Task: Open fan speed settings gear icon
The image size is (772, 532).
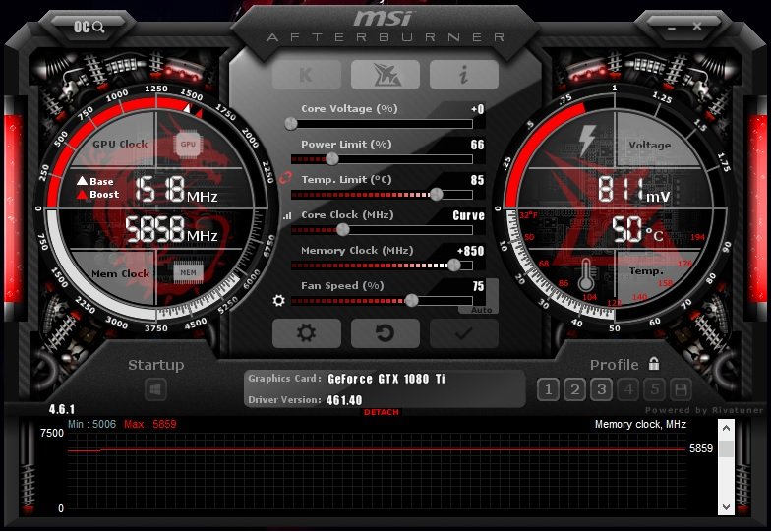Action: pos(278,300)
